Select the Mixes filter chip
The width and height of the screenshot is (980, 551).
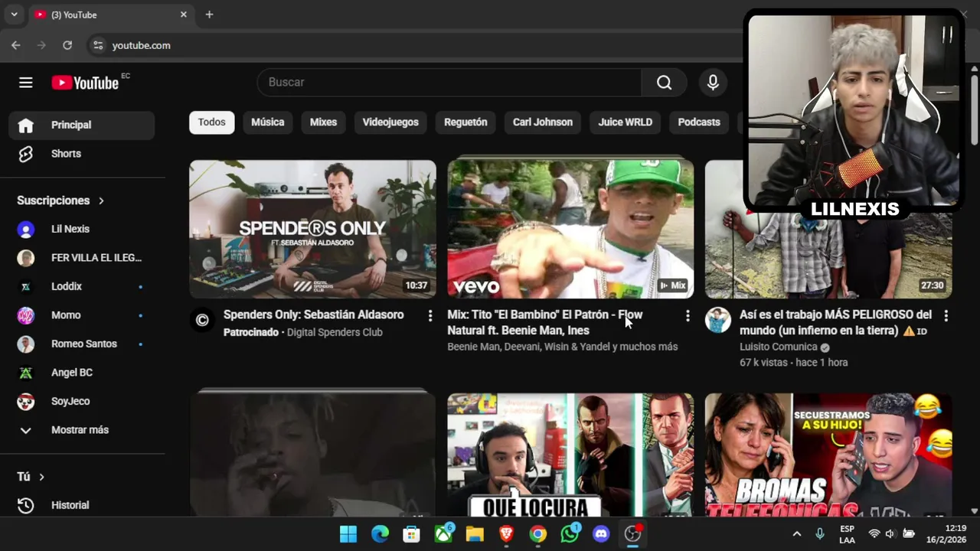[323, 122]
